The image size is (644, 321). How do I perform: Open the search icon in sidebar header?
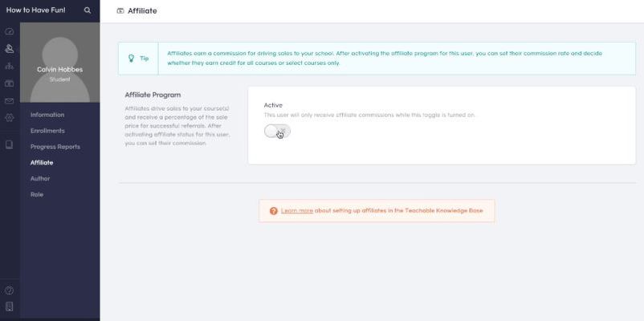(88, 10)
